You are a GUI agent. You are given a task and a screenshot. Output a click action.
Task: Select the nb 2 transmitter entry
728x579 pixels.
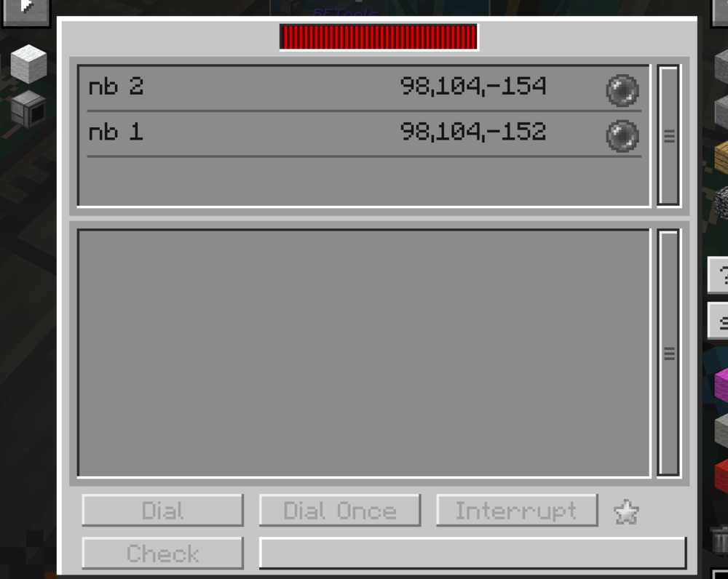pos(364,88)
